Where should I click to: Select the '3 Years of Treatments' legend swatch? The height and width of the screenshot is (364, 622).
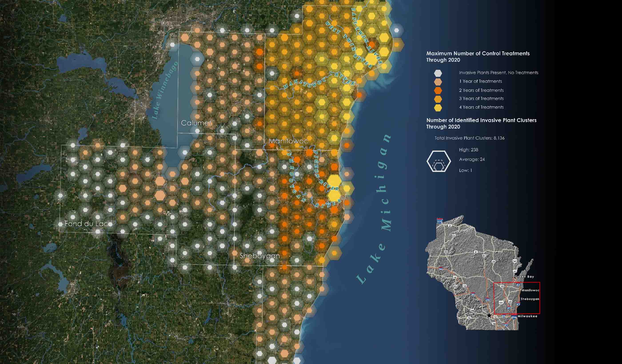(x=438, y=99)
